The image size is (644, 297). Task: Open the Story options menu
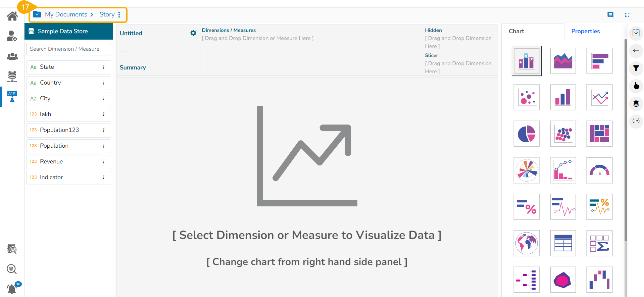tap(119, 15)
